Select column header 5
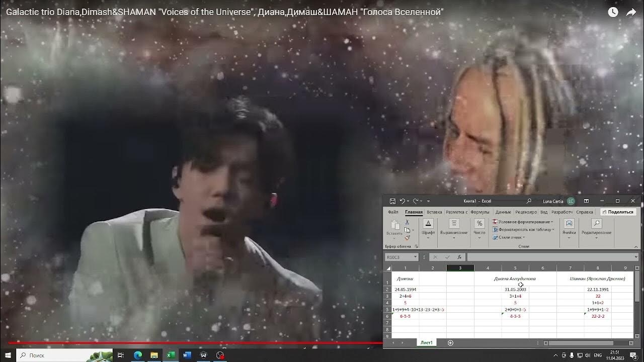 [x=515, y=268]
